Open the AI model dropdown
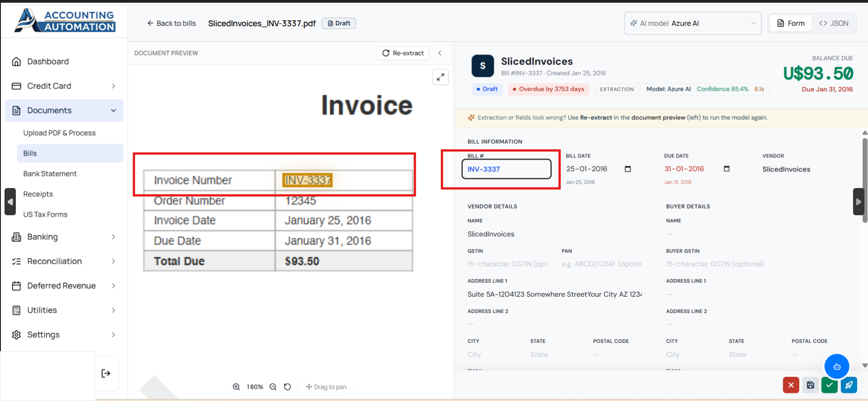Screen dimensions: 868x401 pyautogui.click(x=693, y=23)
